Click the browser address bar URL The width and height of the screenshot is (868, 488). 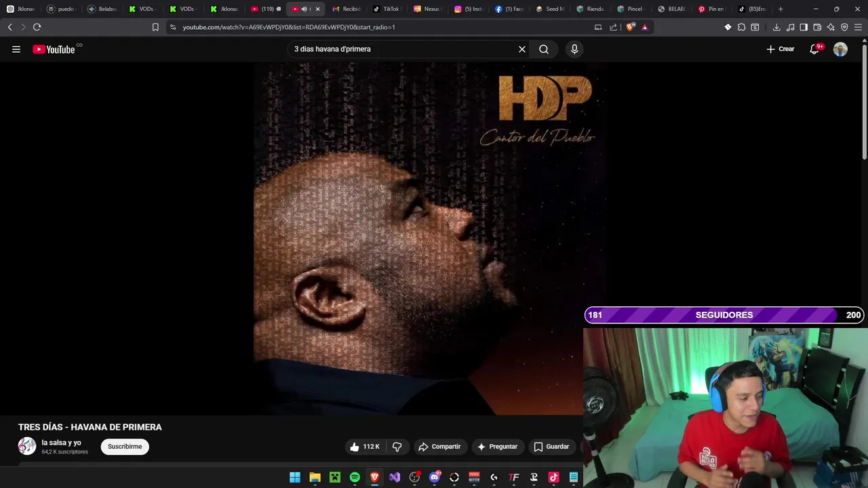[289, 27]
